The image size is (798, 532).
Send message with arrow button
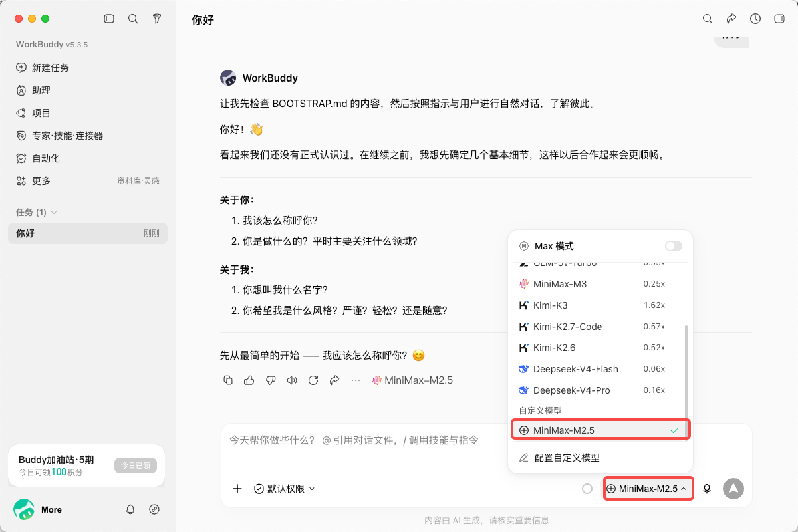733,489
